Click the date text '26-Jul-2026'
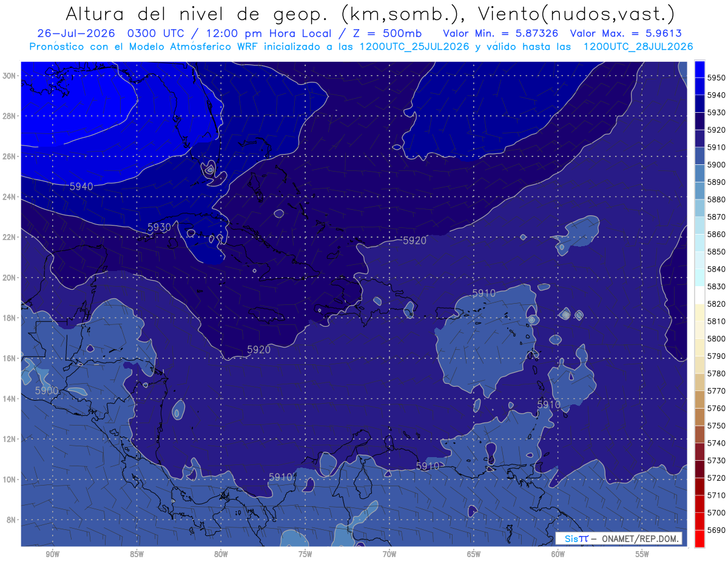The image size is (728, 562). point(78,34)
